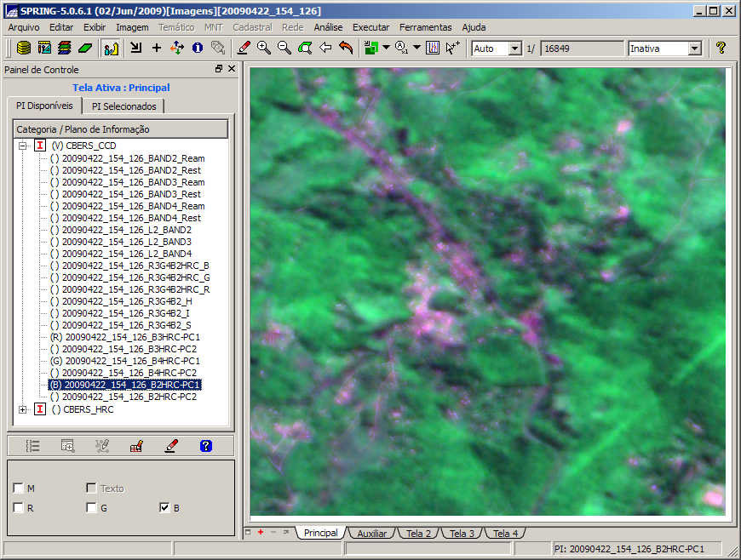Open the Inativa dropdown

[694, 49]
